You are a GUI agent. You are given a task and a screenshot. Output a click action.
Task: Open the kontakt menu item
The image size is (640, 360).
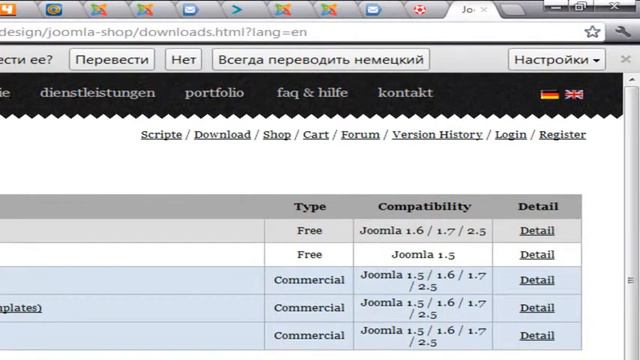point(405,93)
